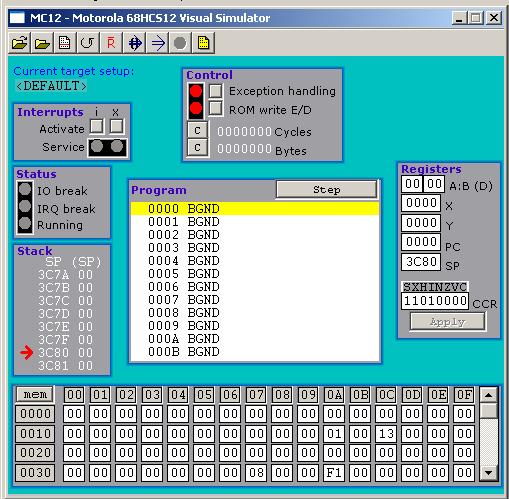Click the Apply registers button
509x499 pixels.
(x=447, y=322)
